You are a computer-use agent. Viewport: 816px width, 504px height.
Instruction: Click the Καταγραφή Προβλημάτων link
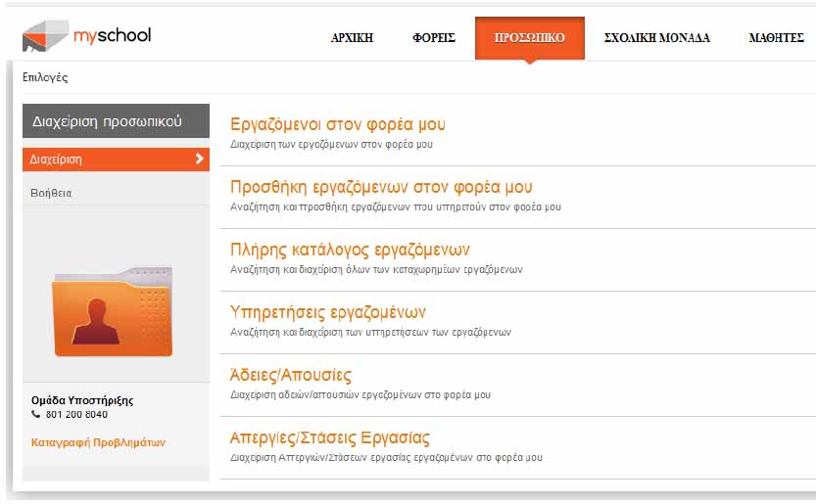pos(98,442)
